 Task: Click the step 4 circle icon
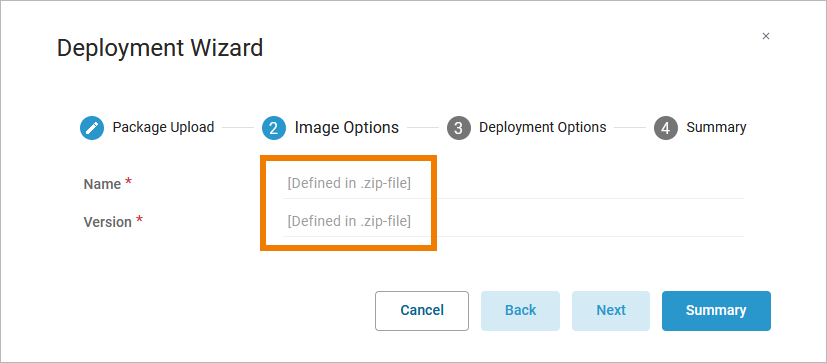(666, 128)
